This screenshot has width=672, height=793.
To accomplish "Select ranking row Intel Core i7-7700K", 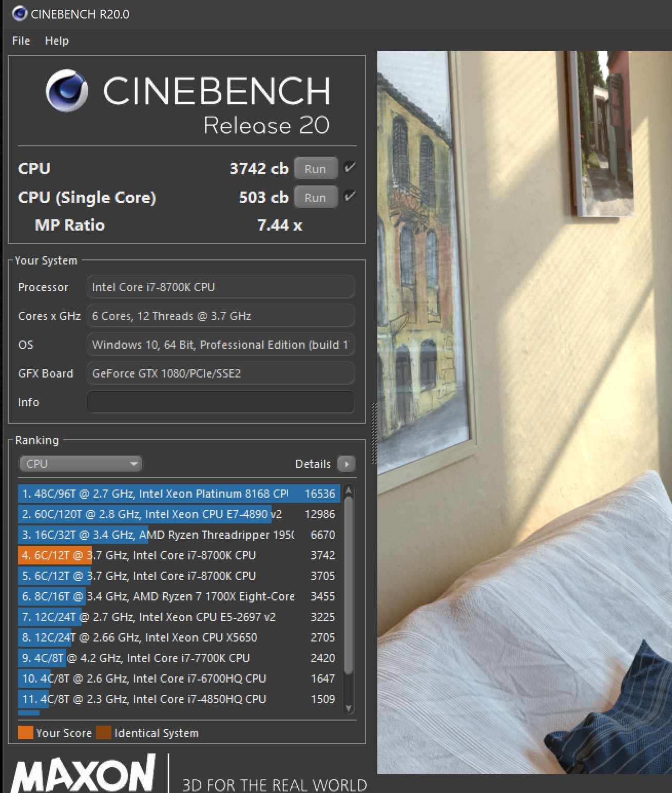I will click(x=179, y=658).
